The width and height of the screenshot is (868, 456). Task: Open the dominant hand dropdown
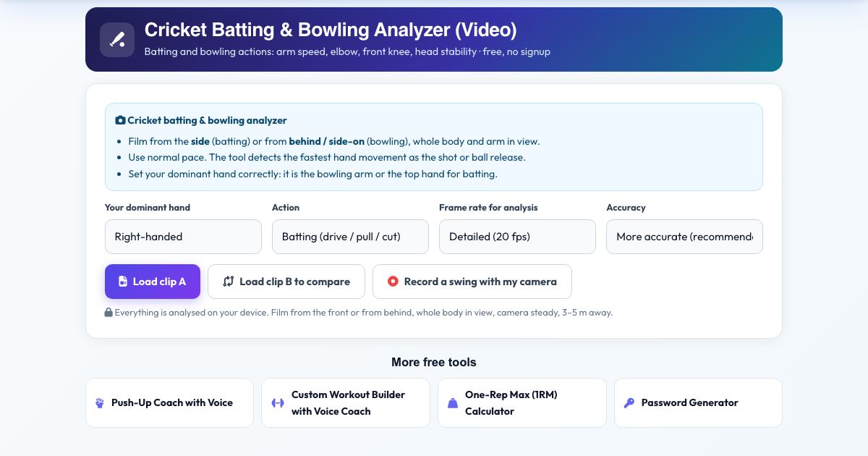coord(183,237)
